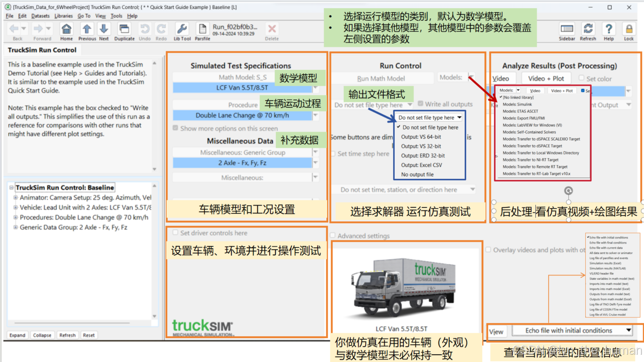The image size is (644, 362).
Task: Click the red Delete X icon
Action: tap(272, 29)
